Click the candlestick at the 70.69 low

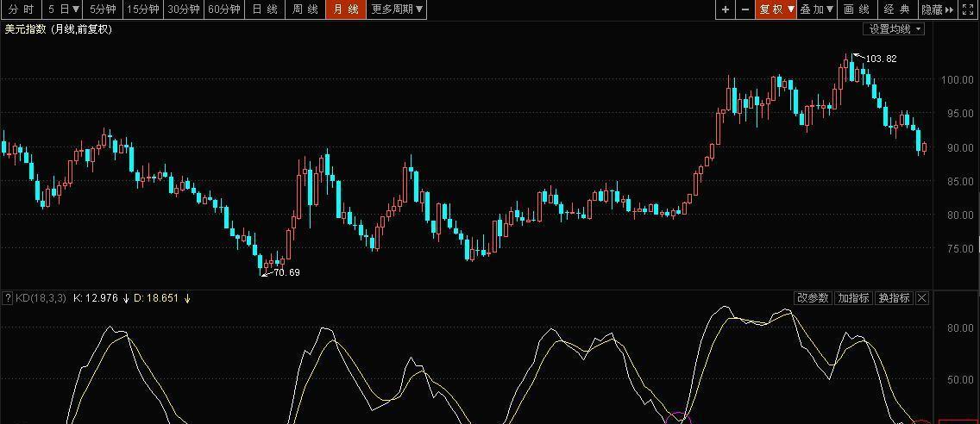click(261, 262)
